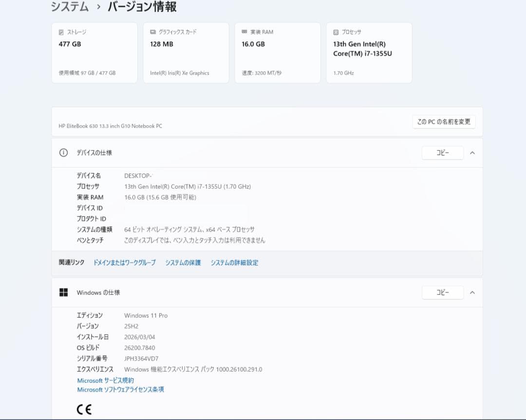Select HP EliteBook 630 13.3 inch G10 Notebook PC text
The width and height of the screenshot is (526, 420).
pyautogui.click(x=111, y=126)
